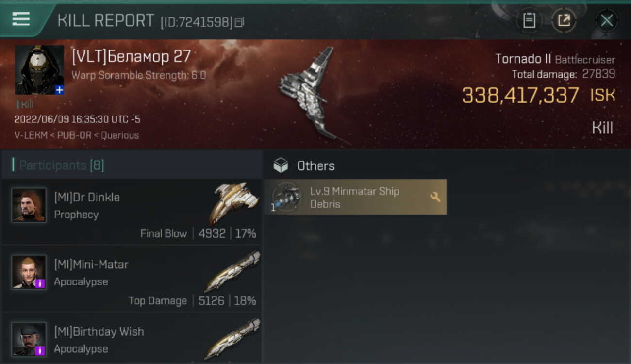Click the blue plus on victim portrait

(59, 90)
